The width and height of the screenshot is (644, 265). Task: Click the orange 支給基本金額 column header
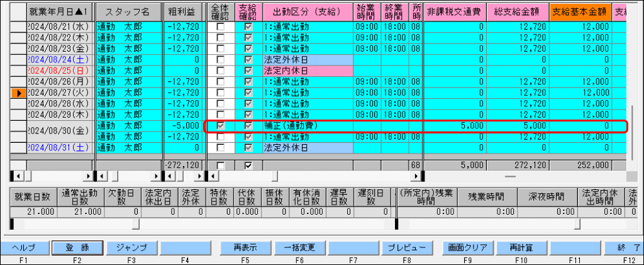pos(580,12)
